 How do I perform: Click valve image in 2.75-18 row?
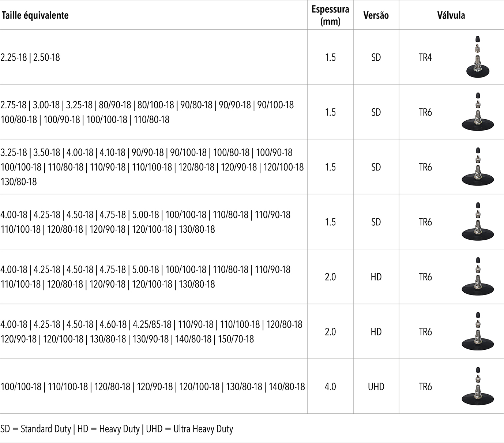[x=478, y=112]
